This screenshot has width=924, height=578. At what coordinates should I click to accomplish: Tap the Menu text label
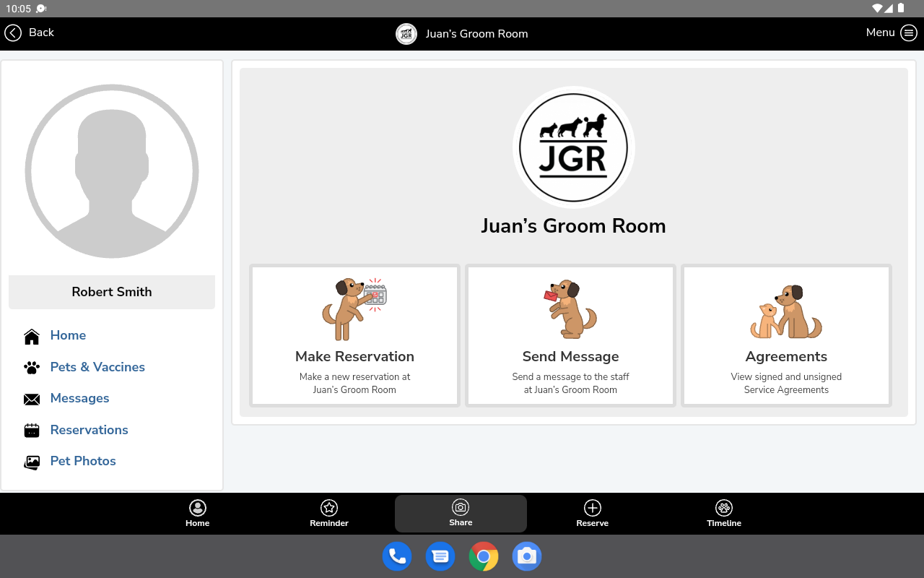point(880,33)
